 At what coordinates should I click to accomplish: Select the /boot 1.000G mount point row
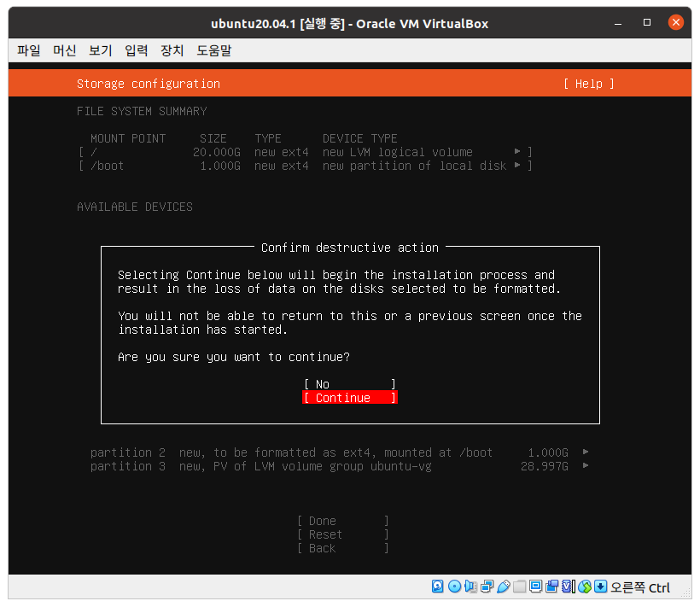(306, 166)
